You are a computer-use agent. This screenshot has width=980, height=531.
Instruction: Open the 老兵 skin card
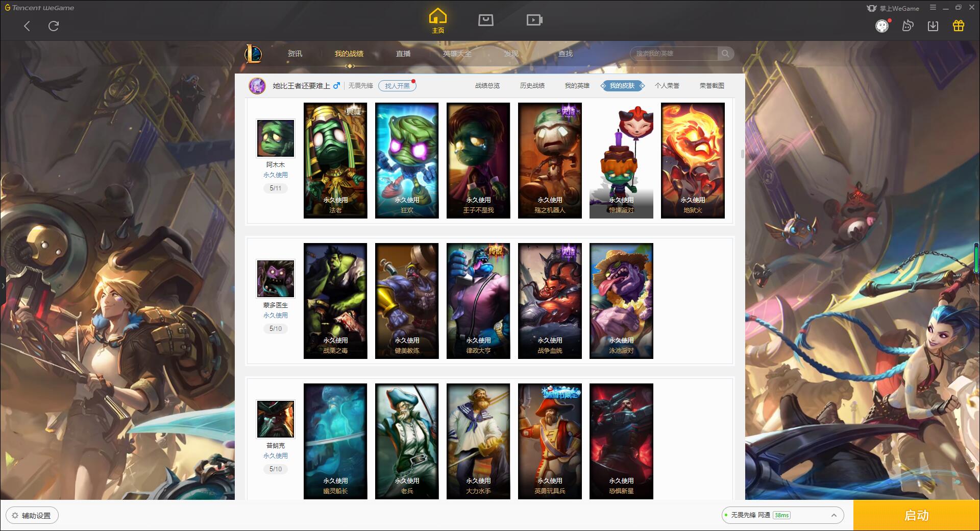coord(407,441)
